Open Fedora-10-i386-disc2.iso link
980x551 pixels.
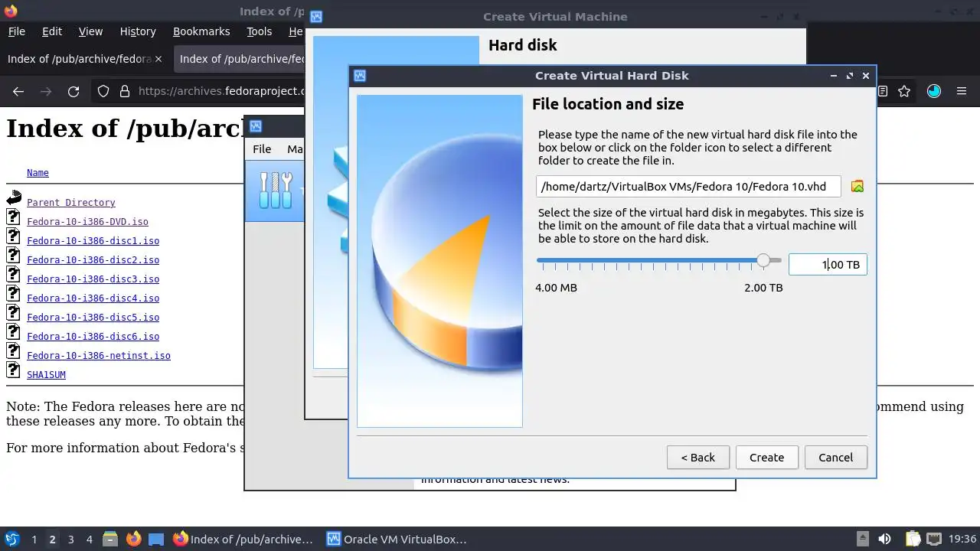tap(93, 260)
